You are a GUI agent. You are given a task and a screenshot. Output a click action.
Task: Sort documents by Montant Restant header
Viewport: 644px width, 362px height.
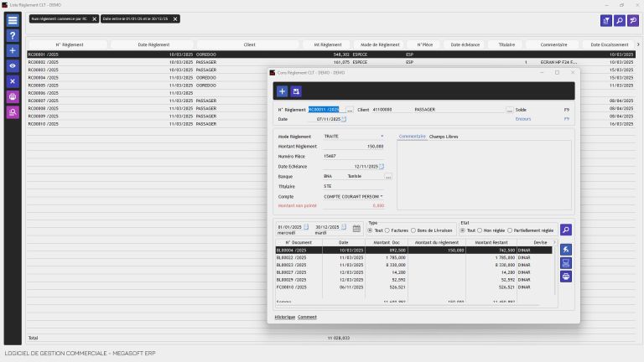tap(491, 242)
